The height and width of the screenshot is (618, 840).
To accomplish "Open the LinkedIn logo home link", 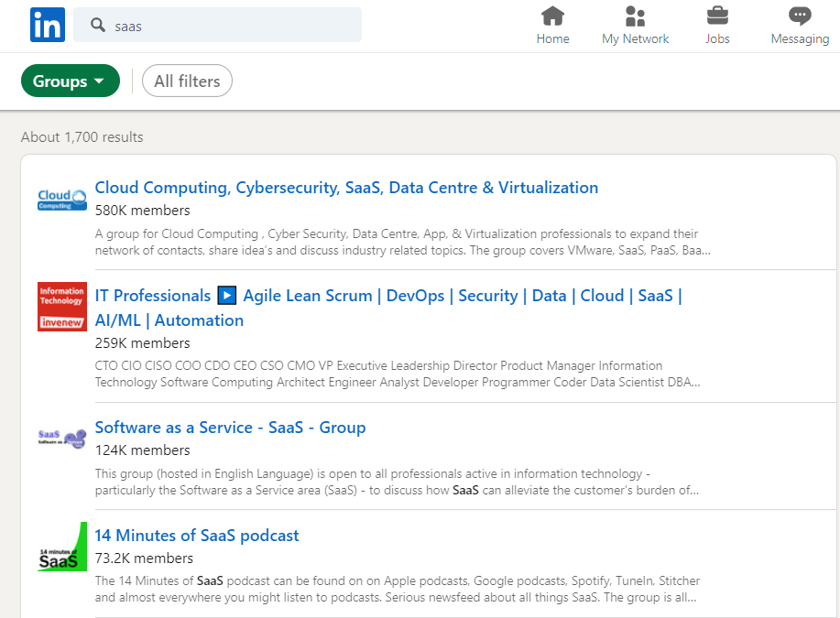I will click(48, 25).
